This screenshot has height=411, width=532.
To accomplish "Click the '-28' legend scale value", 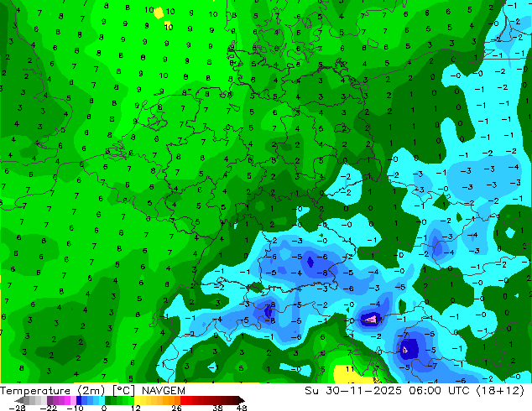I will pyautogui.click(x=18, y=408).
